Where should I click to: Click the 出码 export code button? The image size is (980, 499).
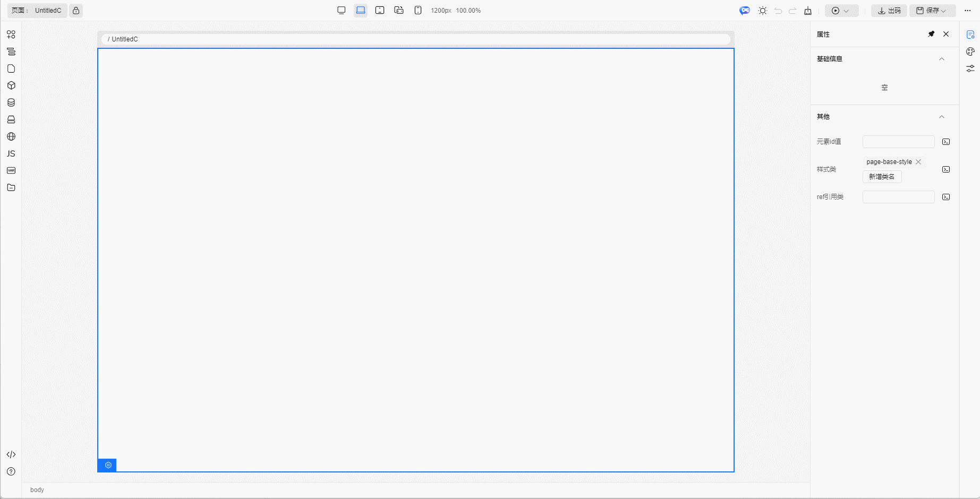889,11
